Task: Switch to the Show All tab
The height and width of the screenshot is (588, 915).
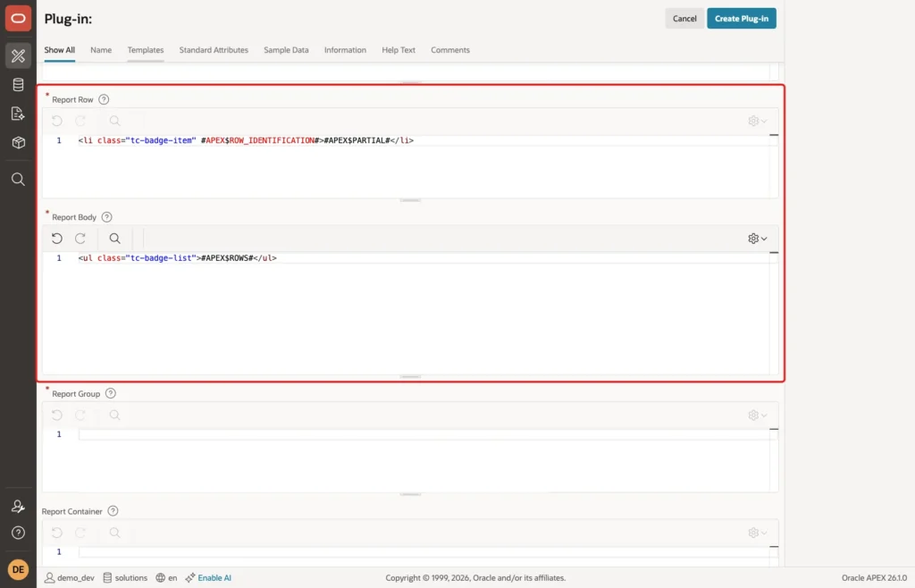Action: 60,50
